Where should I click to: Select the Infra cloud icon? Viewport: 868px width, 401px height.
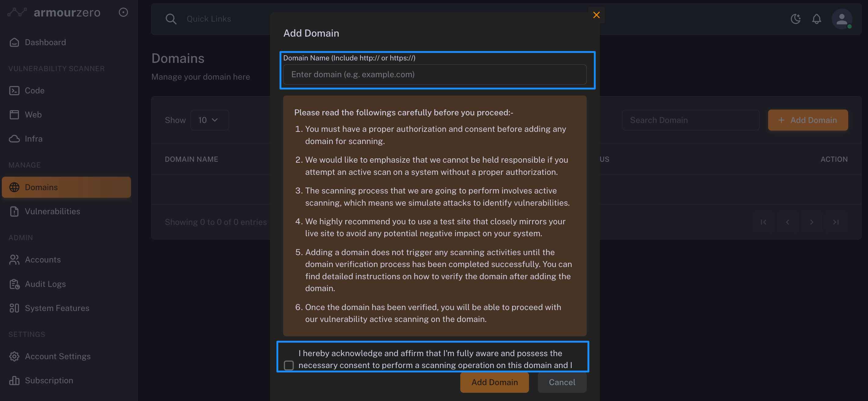14,139
